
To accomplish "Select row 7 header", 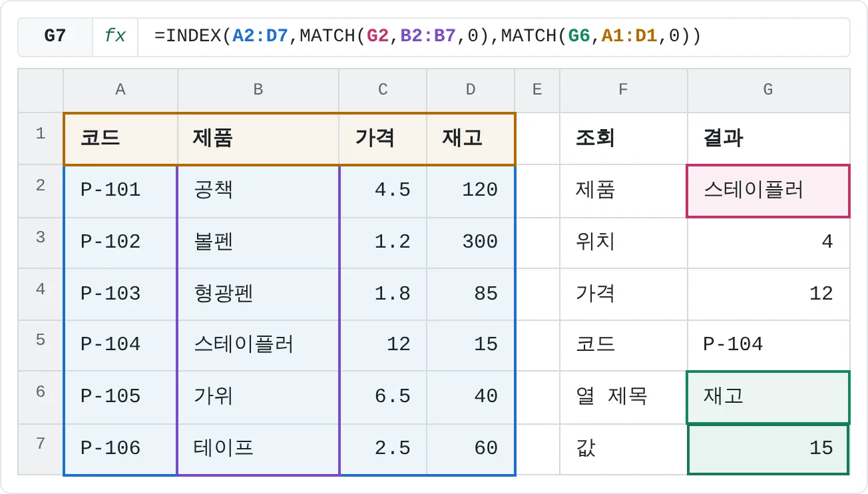I will point(41,449).
